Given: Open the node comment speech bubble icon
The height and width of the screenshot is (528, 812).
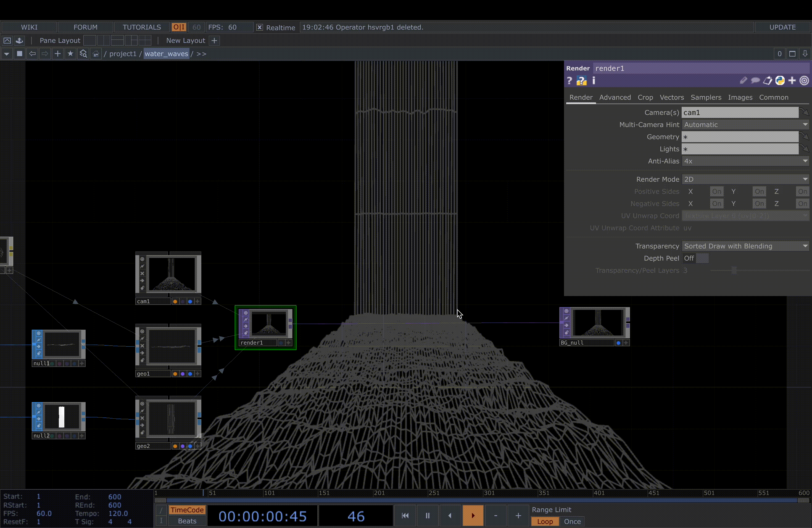Looking at the screenshot, I should [x=756, y=80].
